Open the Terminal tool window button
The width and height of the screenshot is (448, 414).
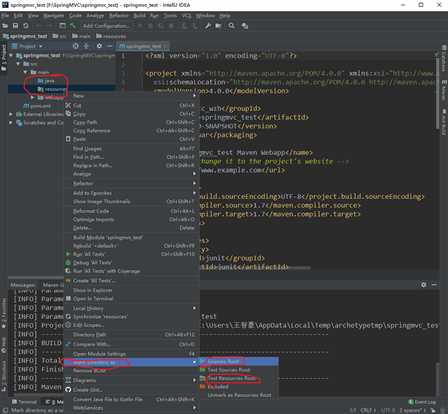click(x=24, y=402)
